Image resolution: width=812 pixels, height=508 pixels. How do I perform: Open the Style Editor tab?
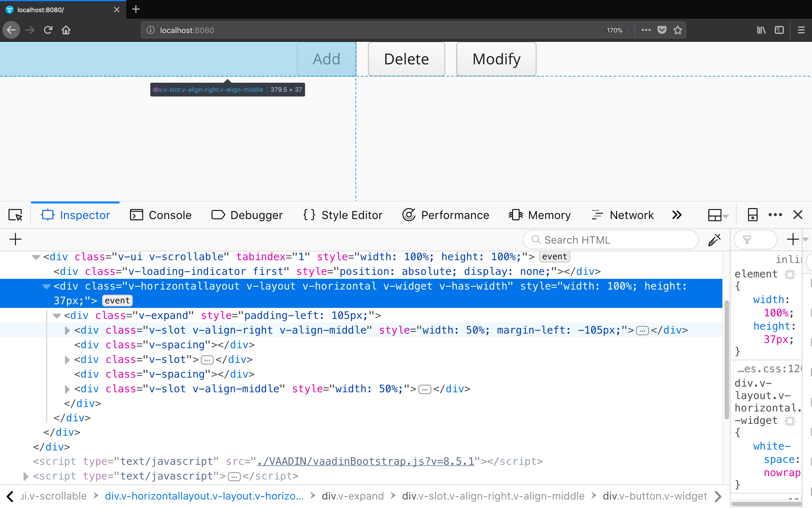(343, 215)
